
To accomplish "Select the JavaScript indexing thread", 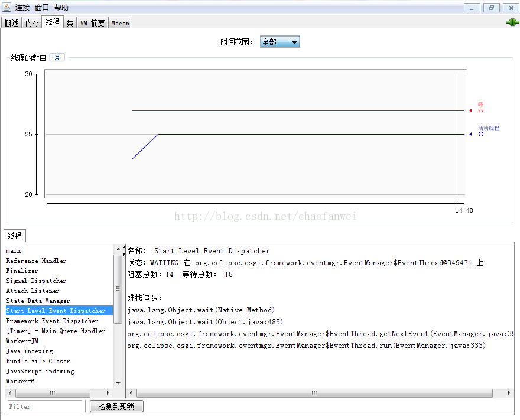I will pyautogui.click(x=59, y=371).
